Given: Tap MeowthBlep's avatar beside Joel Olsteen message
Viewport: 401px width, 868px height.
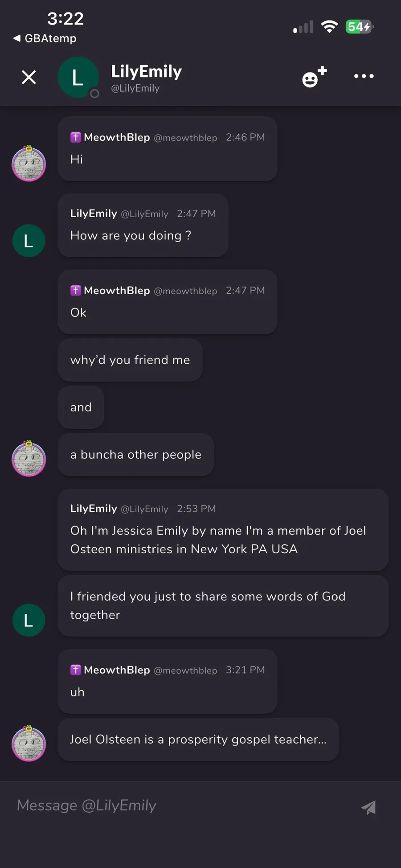Looking at the screenshot, I should tap(29, 743).
